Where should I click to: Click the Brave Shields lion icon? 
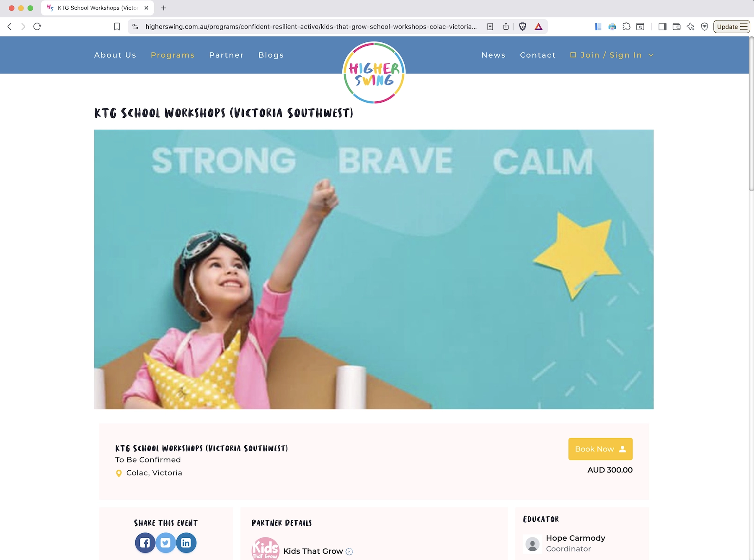click(522, 27)
